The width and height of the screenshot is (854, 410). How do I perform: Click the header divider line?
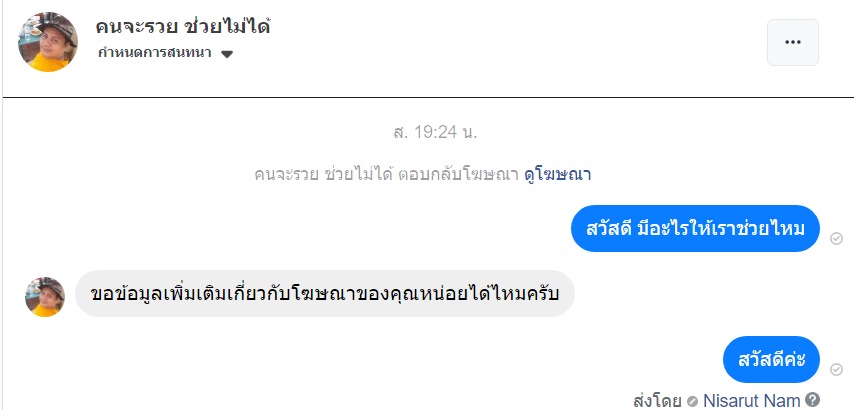point(427,97)
